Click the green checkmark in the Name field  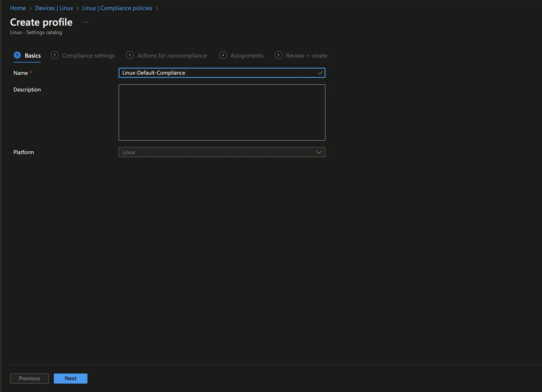click(x=320, y=73)
